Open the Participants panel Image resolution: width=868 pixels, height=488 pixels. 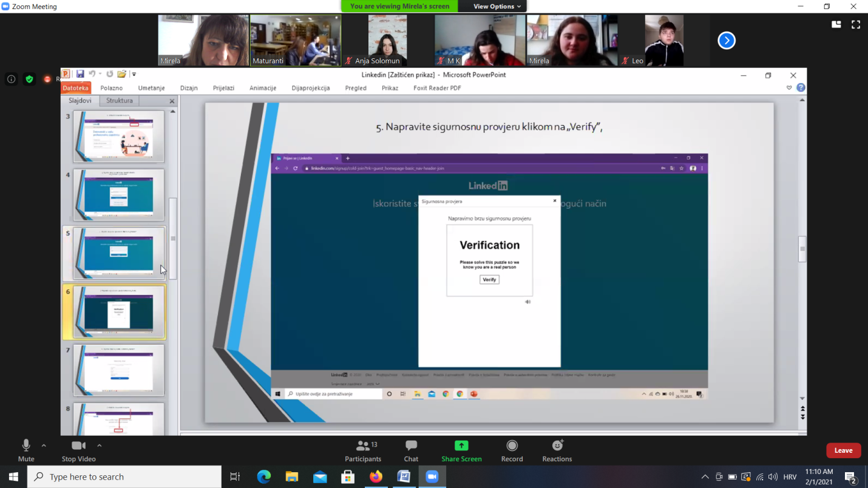point(363,452)
